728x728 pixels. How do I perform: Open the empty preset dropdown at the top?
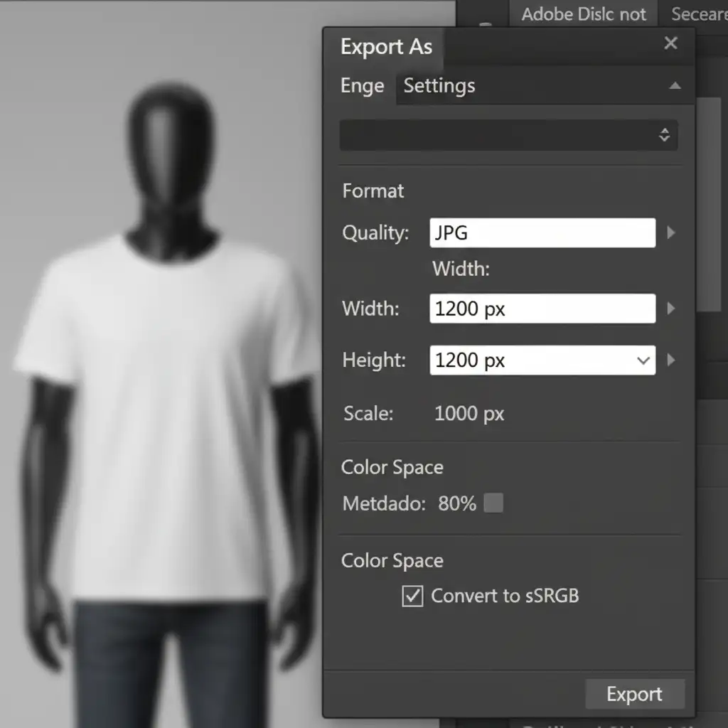508,135
